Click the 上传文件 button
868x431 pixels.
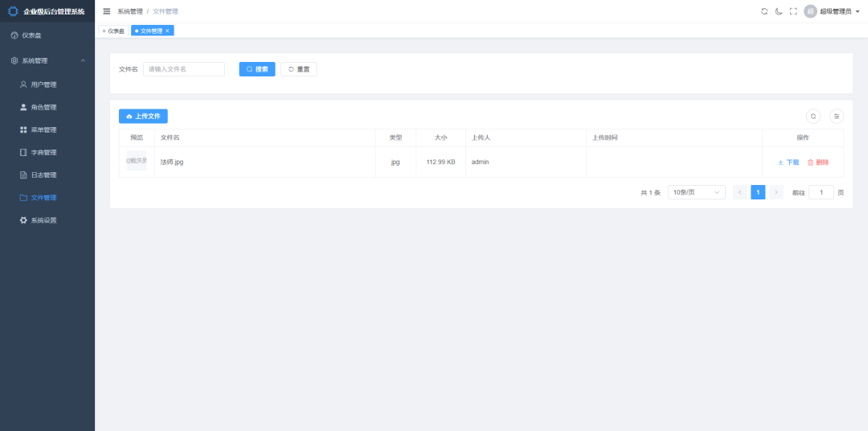point(143,117)
